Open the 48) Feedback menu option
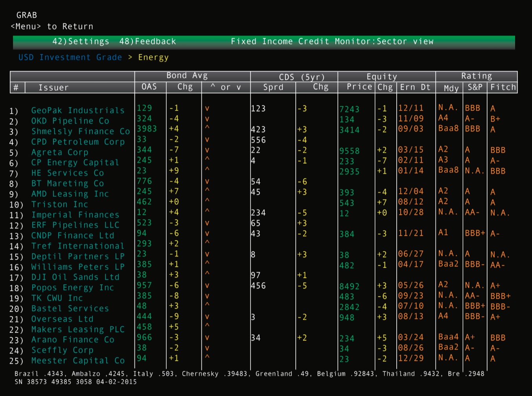This screenshot has height=396, width=532. [147, 41]
